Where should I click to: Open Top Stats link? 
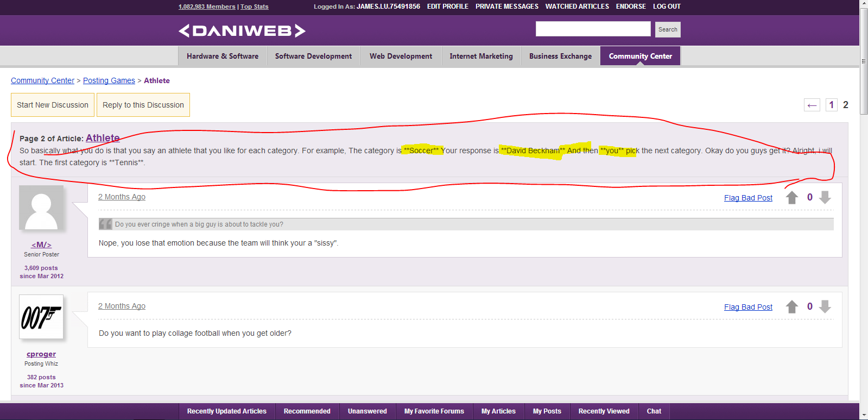click(255, 7)
